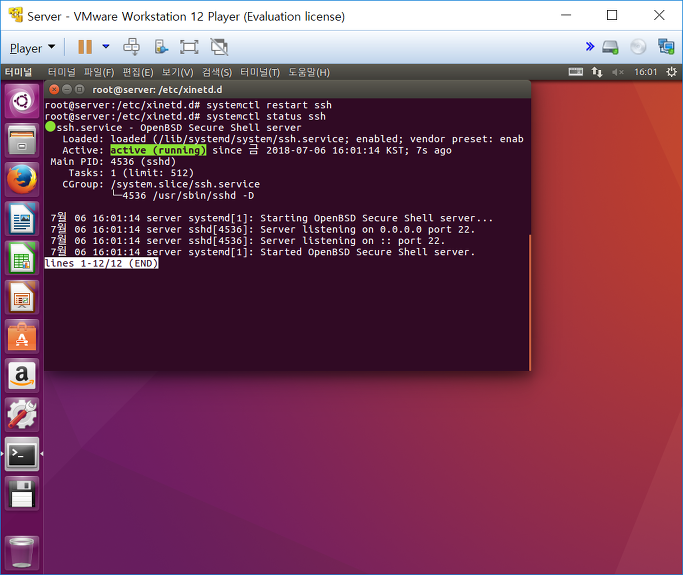
Task: Click the terminal scrollbar
Action: 530,303
